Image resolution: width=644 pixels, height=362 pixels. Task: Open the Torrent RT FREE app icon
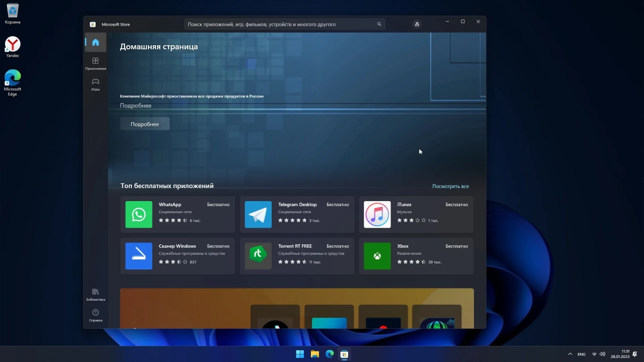coord(258,256)
